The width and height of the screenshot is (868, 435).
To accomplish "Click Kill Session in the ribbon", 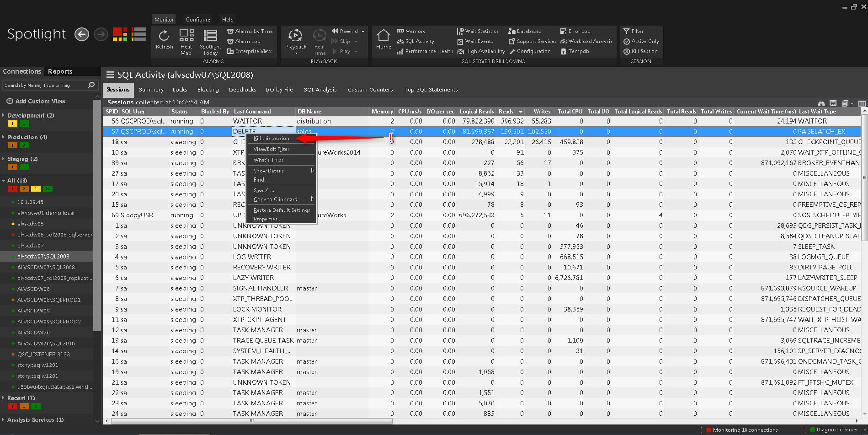I will point(640,51).
